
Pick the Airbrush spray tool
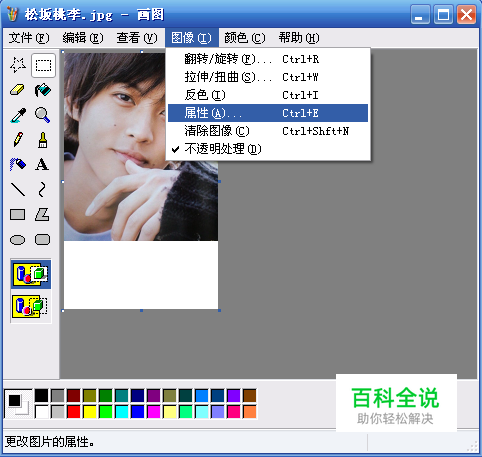[18, 165]
